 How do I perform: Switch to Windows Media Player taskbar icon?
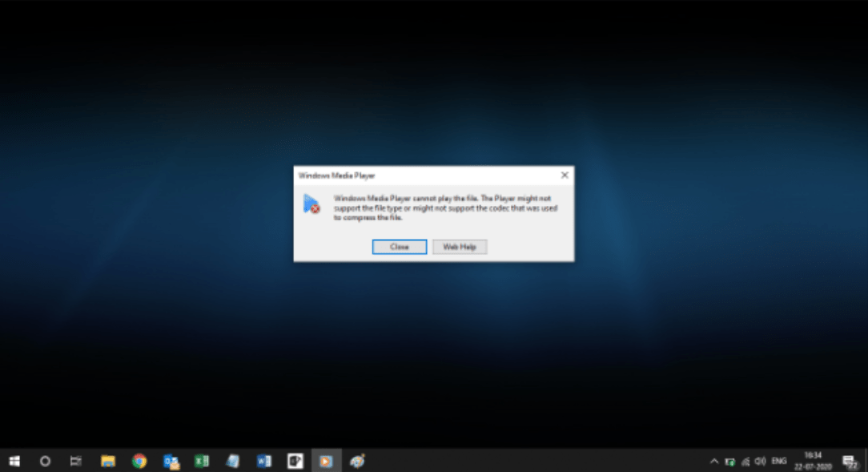(326, 461)
